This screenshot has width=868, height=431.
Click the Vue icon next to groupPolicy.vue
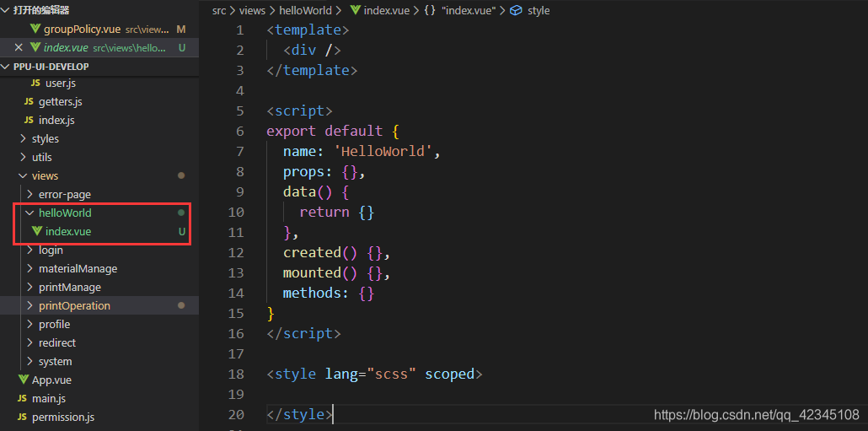click(35, 29)
